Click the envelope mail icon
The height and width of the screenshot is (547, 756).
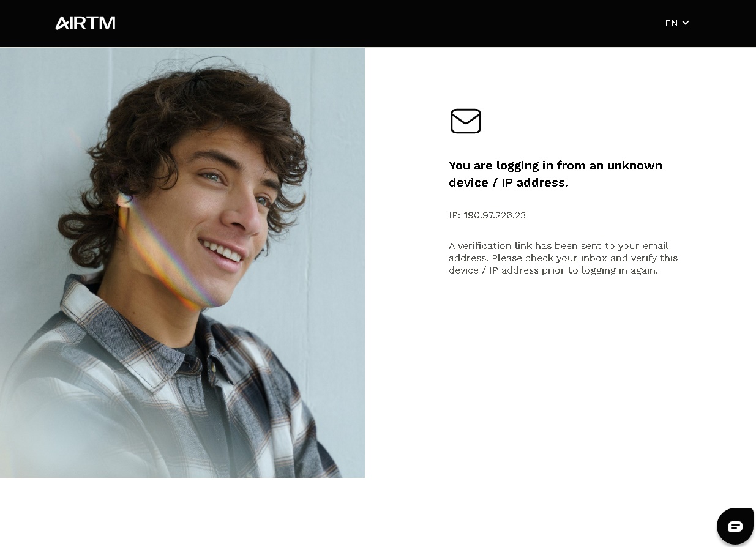coord(466,121)
